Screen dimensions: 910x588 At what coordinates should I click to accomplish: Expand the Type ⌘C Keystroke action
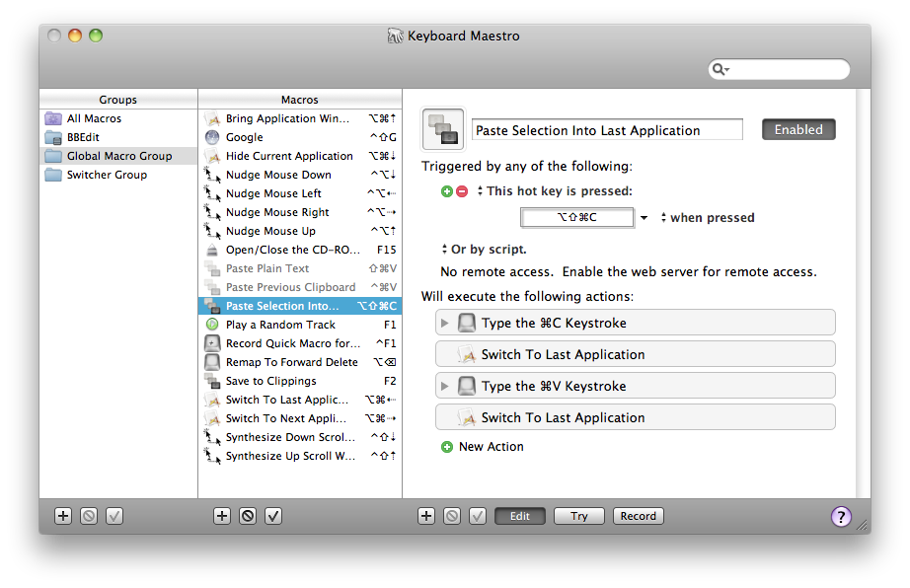click(x=444, y=323)
